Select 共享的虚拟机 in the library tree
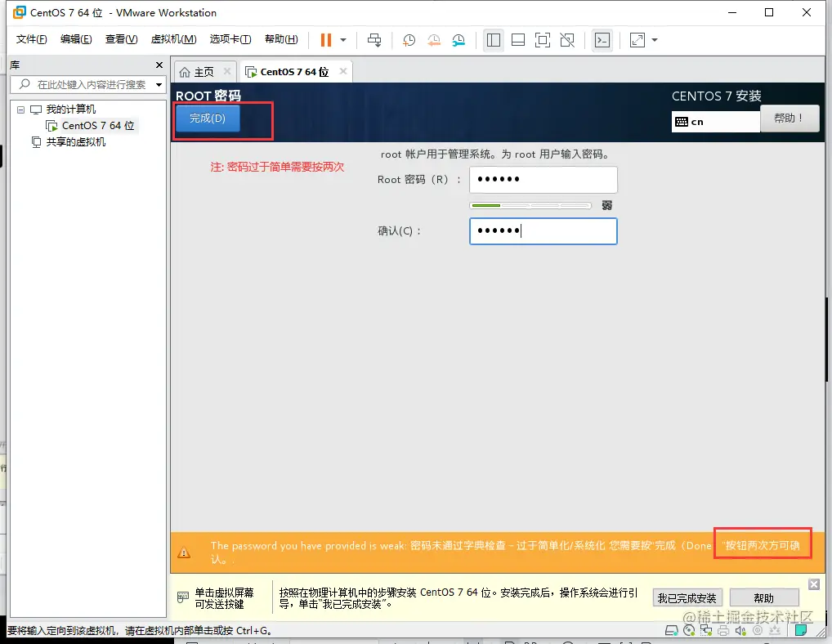This screenshot has height=644, width=832. (75, 142)
